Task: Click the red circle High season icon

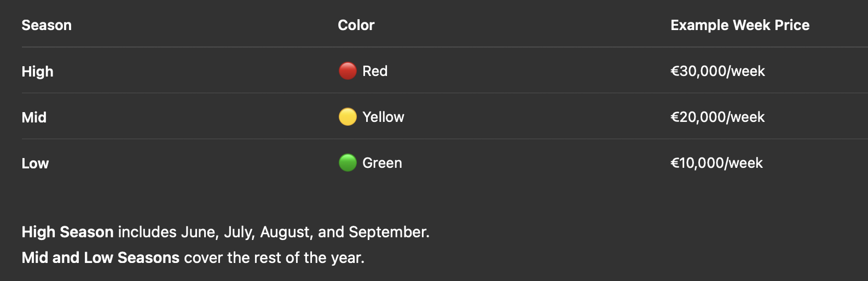Action: click(348, 71)
